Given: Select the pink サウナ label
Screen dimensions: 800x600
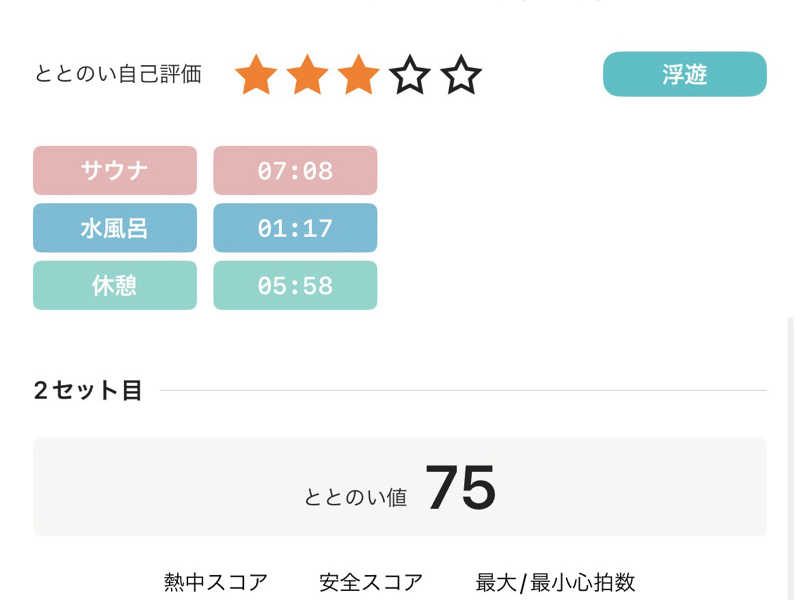Looking at the screenshot, I should pos(115,170).
